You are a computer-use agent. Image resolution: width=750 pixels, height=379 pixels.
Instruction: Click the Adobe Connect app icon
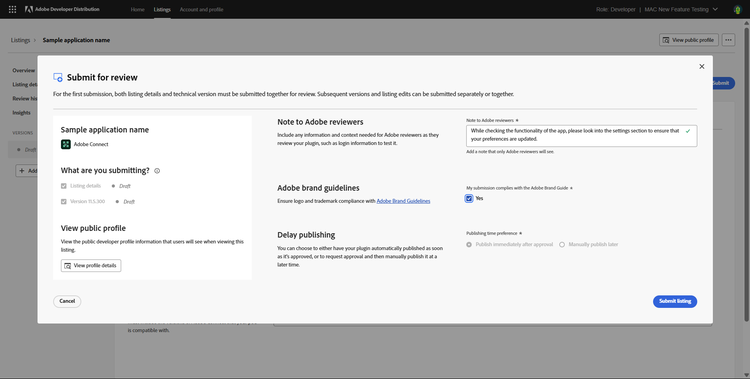pyautogui.click(x=66, y=144)
